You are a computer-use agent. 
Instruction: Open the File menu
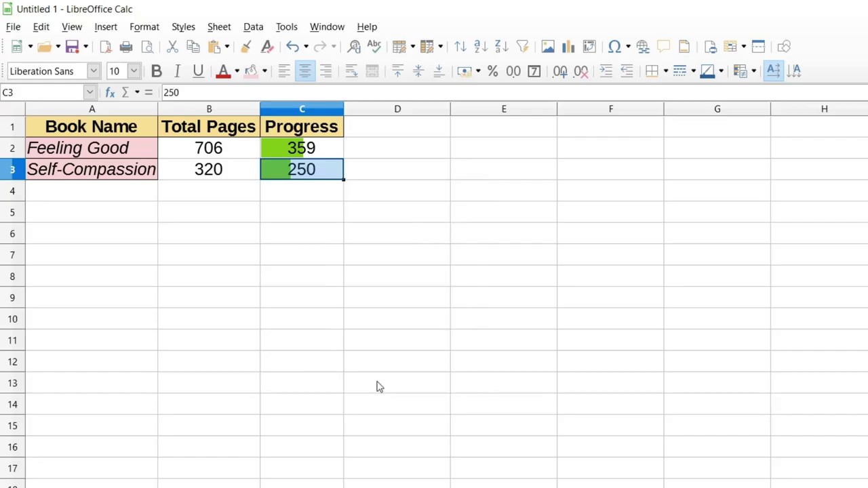click(13, 27)
